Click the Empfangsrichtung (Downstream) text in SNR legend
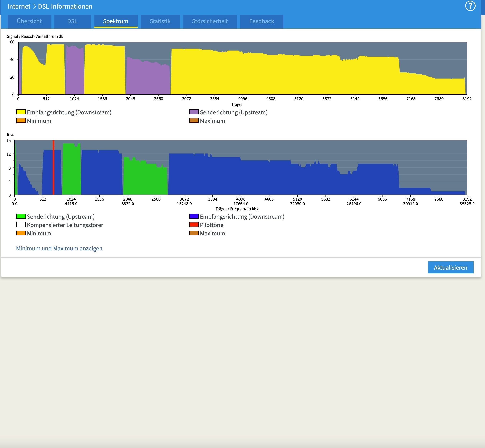485x448 pixels. coord(69,112)
